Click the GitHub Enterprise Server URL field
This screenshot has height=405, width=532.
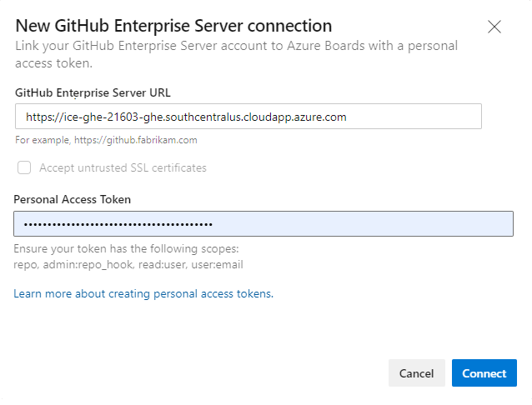click(248, 117)
